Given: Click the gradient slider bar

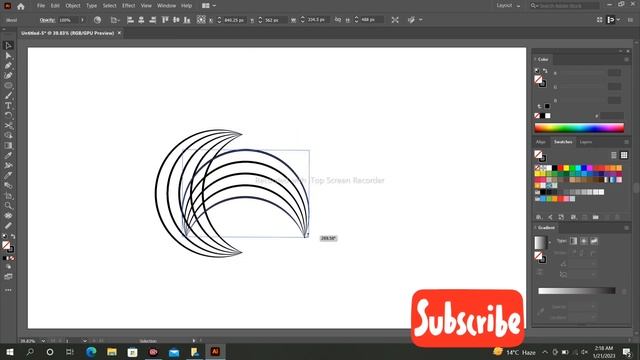Looking at the screenshot, I should (x=577, y=291).
